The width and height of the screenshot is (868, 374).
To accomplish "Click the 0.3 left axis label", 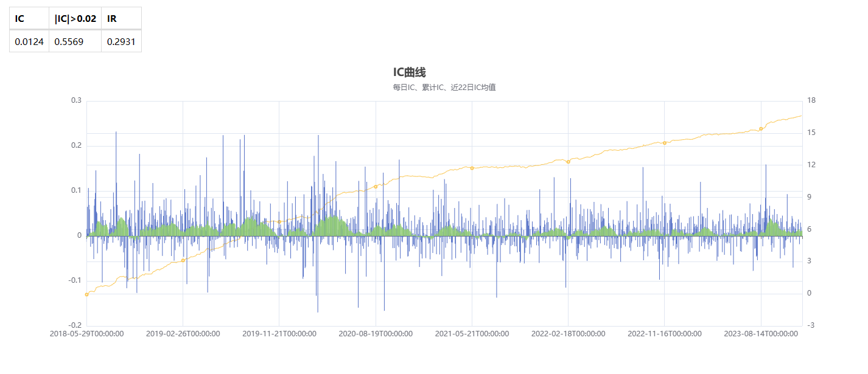I will 76,100.
